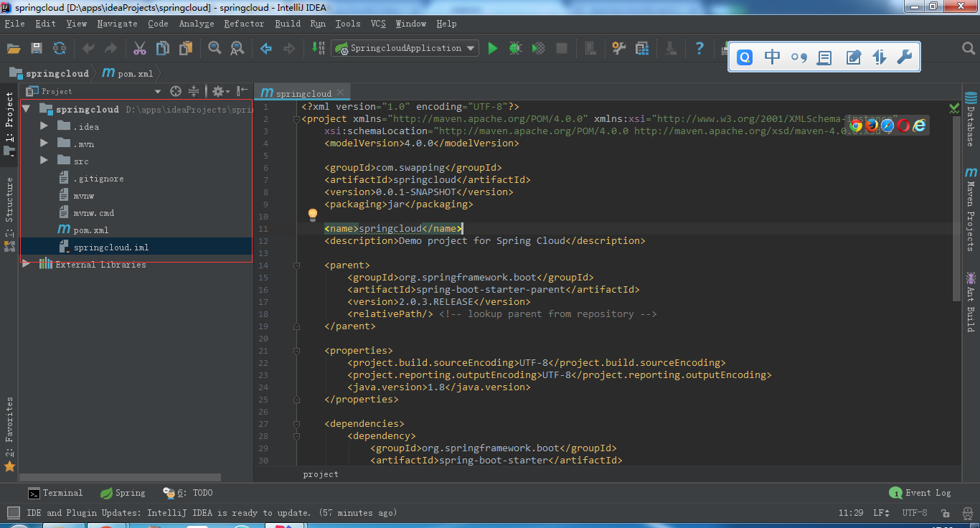The height and width of the screenshot is (528, 980).
Task: Click the Help question mark icon
Action: coord(699,48)
